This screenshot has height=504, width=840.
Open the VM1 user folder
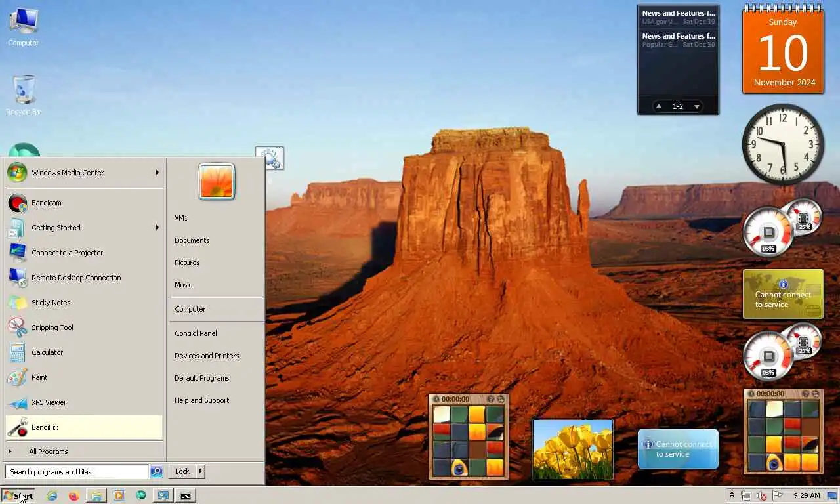coord(216,218)
